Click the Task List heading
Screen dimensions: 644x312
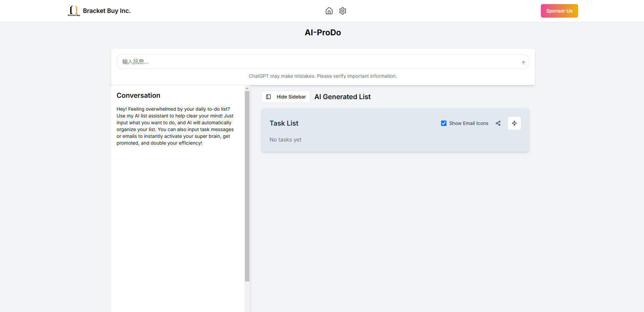click(284, 123)
